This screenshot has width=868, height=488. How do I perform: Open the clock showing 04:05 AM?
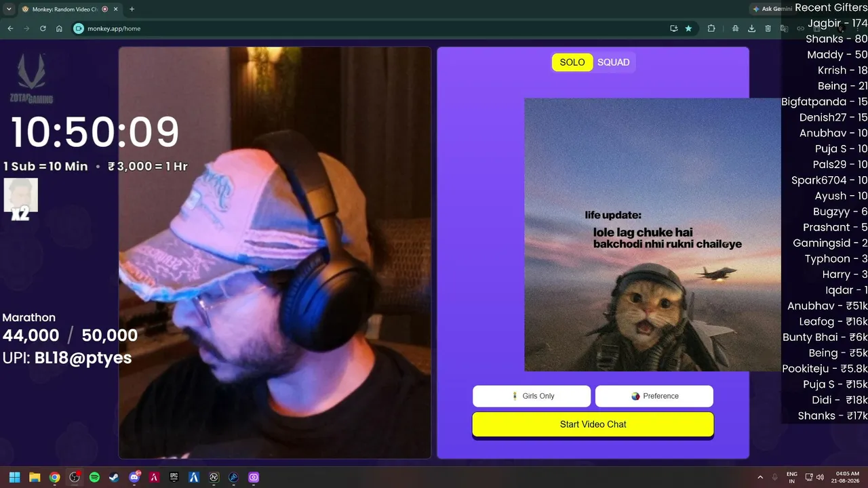[x=847, y=477]
